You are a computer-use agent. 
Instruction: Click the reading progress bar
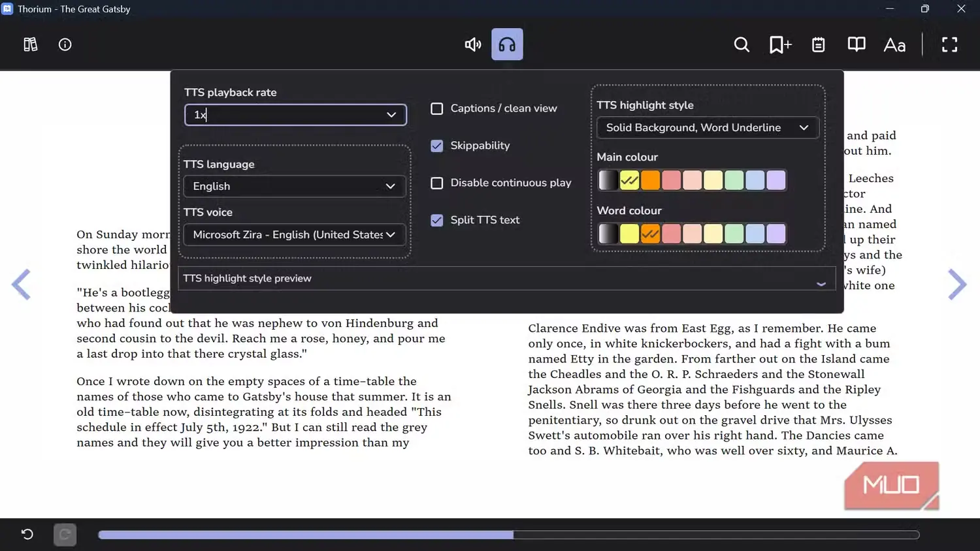click(x=508, y=535)
